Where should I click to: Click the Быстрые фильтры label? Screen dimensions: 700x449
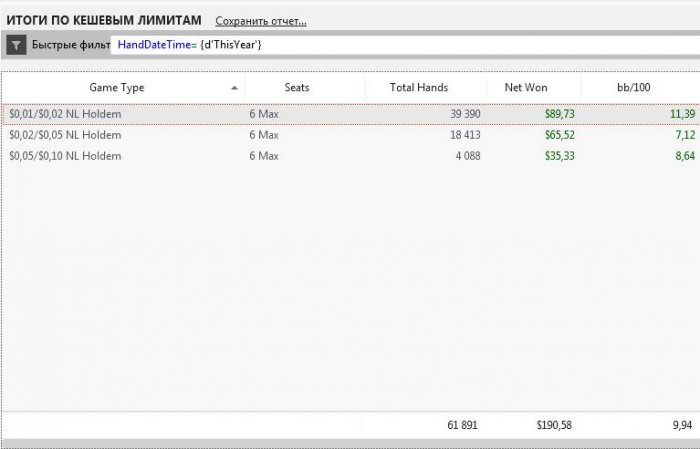coord(71,45)
